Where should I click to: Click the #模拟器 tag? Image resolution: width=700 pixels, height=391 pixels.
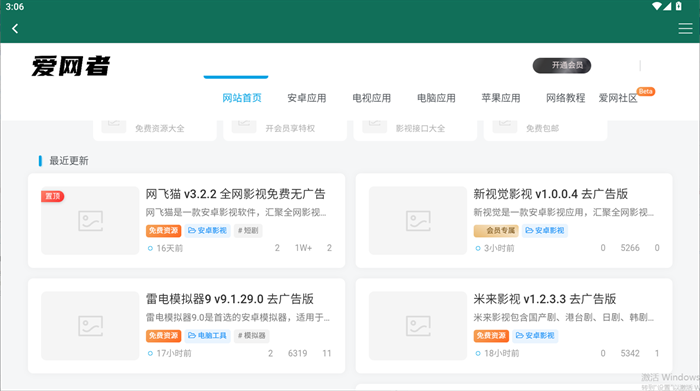tap(252, 336)
